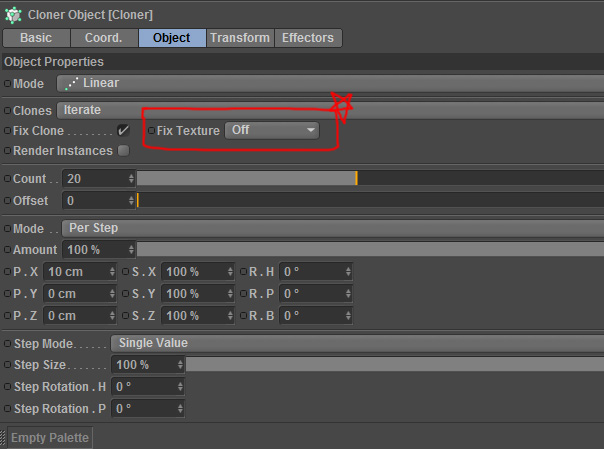Enable the Render Instances checkbox
Screen dimensions: 604x449
123,151
